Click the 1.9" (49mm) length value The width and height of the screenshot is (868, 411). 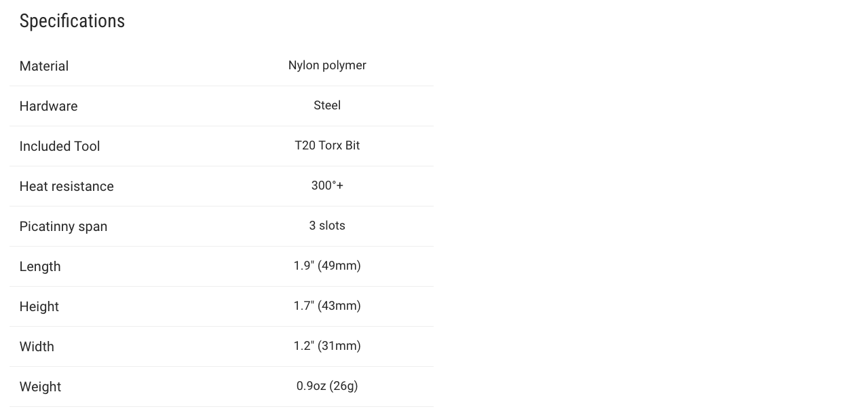point(327,266)
